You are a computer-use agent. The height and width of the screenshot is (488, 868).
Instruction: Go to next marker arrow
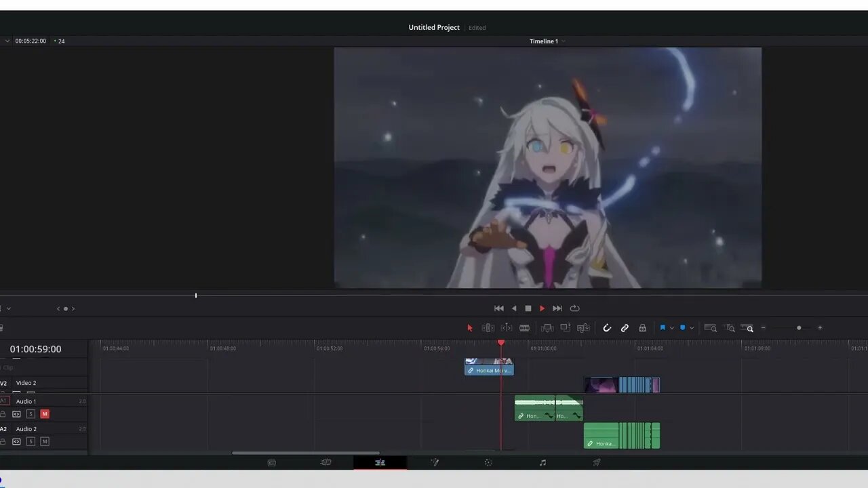click(73, 309)
